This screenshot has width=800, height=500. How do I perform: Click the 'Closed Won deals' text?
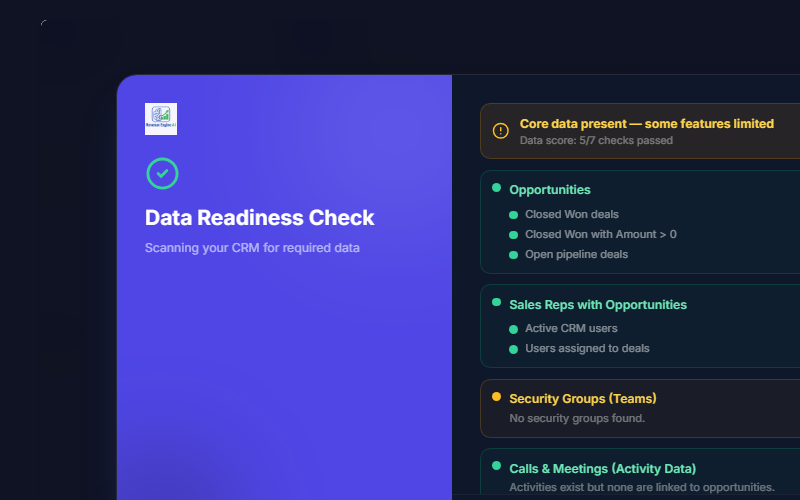pos(572,214)
